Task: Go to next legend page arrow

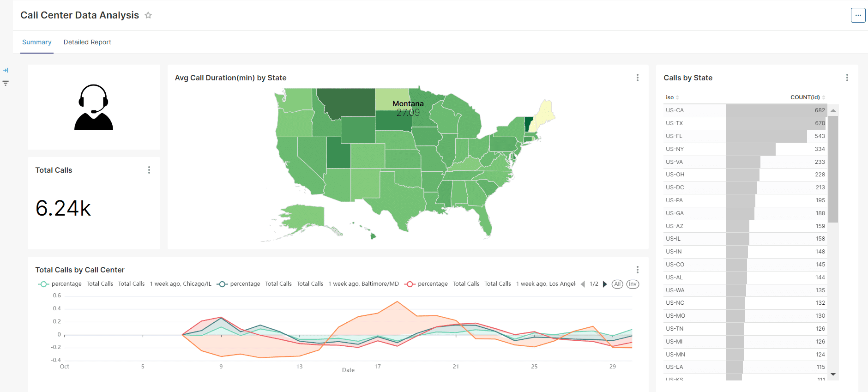Action: (x=605, y=284)
